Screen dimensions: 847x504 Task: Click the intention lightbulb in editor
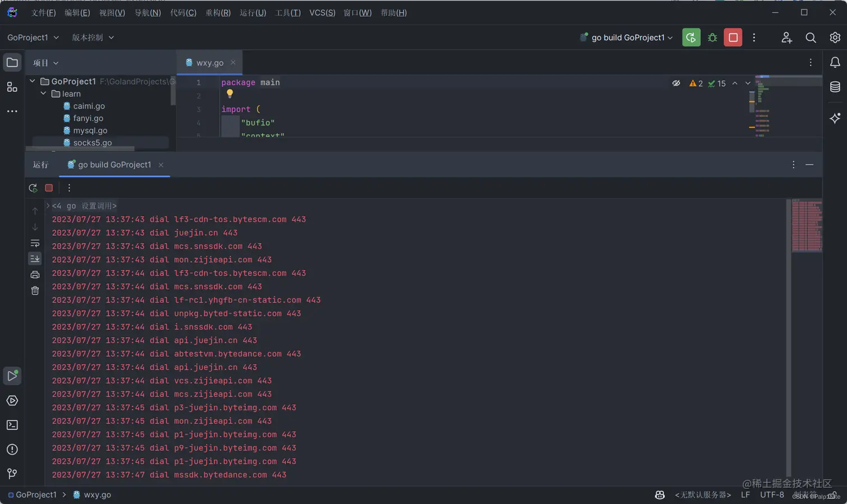[230, 94]
